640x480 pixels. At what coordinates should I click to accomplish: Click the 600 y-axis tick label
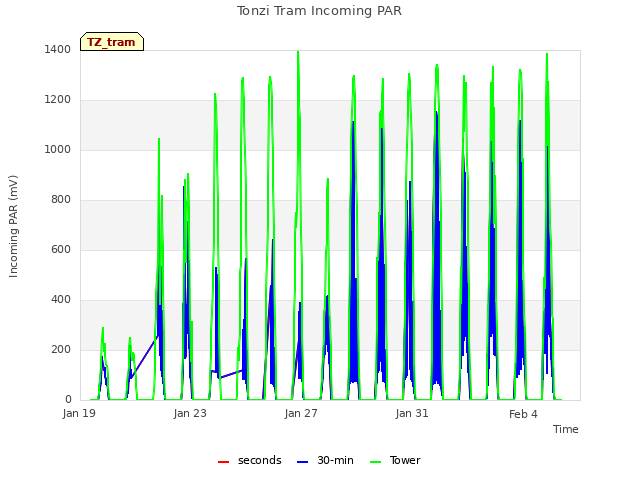[x=61, y=249]
